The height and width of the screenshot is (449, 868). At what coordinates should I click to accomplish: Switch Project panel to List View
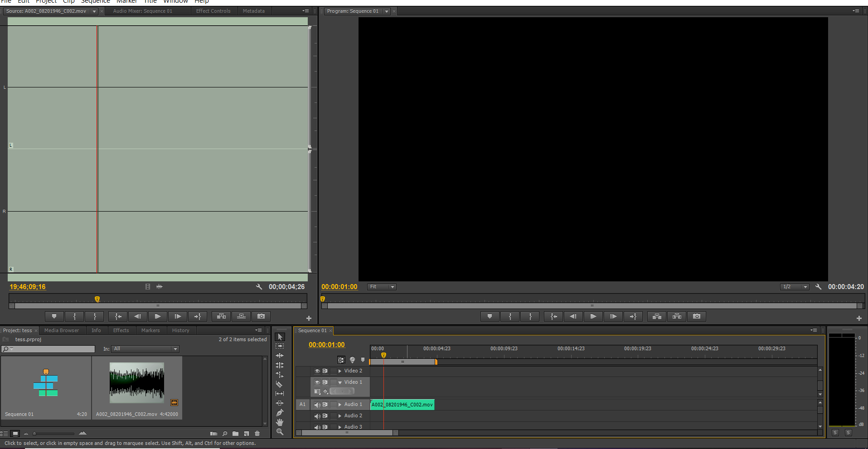(4, 434)
